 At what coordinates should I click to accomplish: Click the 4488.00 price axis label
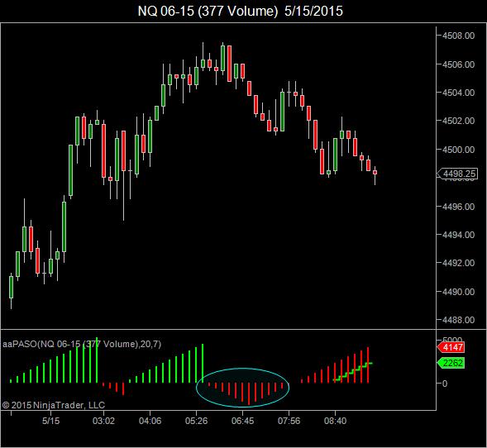point(458,320)
